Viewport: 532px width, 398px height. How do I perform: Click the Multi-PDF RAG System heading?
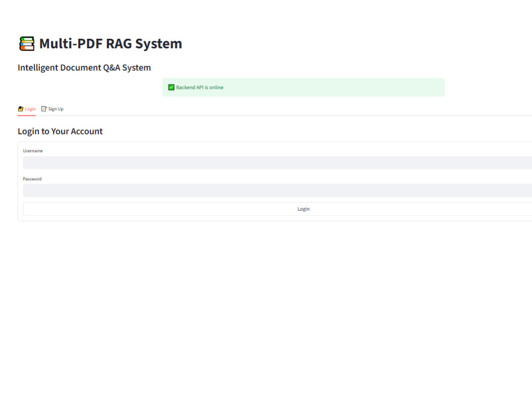point(111,44)
